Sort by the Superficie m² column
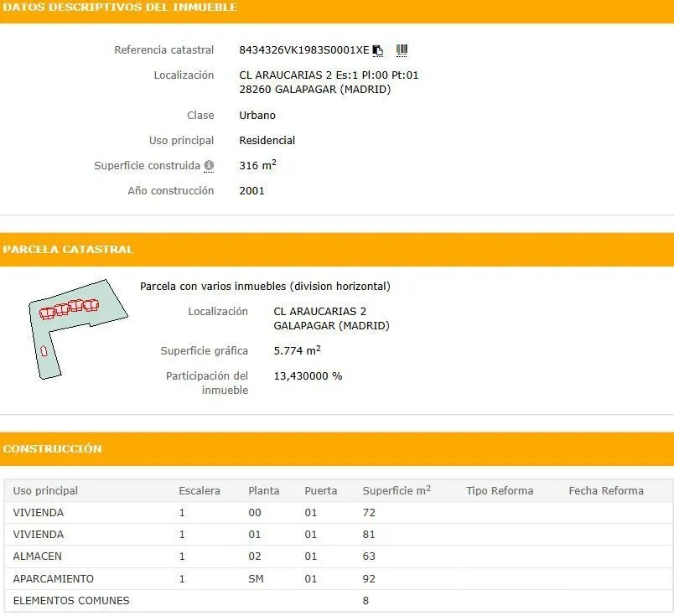 [397, 490]
